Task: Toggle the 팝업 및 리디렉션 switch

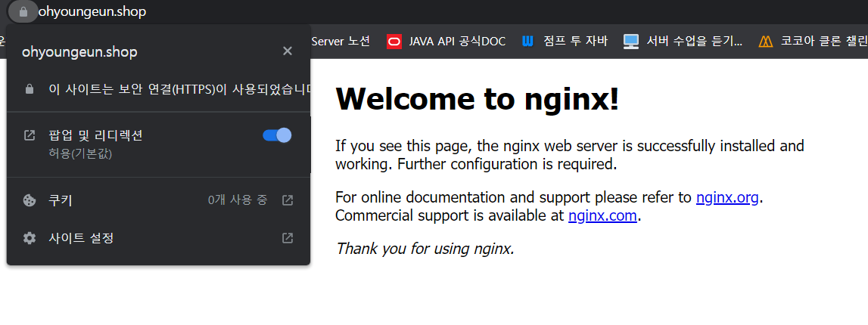Action: point(277,135)
